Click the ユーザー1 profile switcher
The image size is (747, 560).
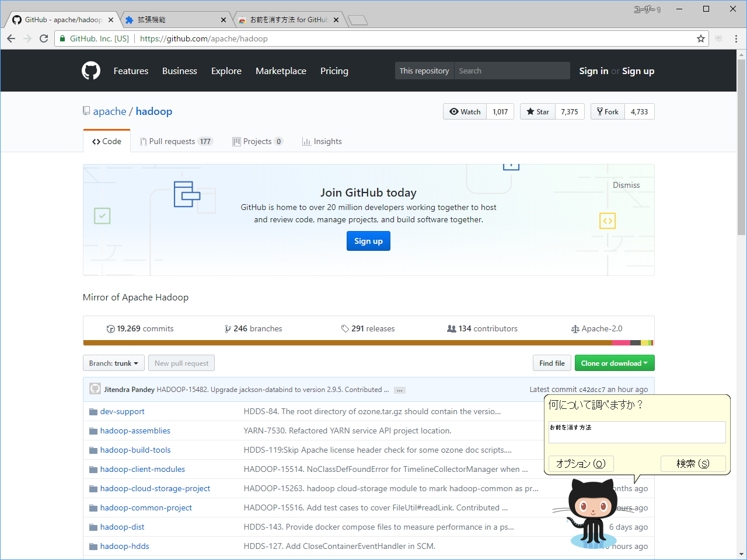click(x=647, y=9)
